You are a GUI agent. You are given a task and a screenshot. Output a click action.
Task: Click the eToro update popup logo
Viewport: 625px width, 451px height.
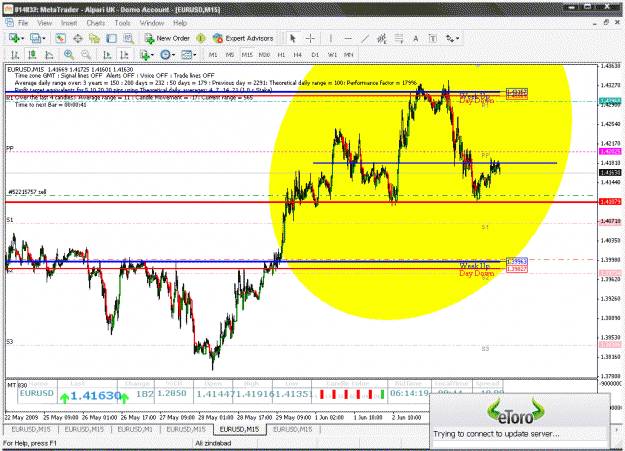(x=516, y=412)
